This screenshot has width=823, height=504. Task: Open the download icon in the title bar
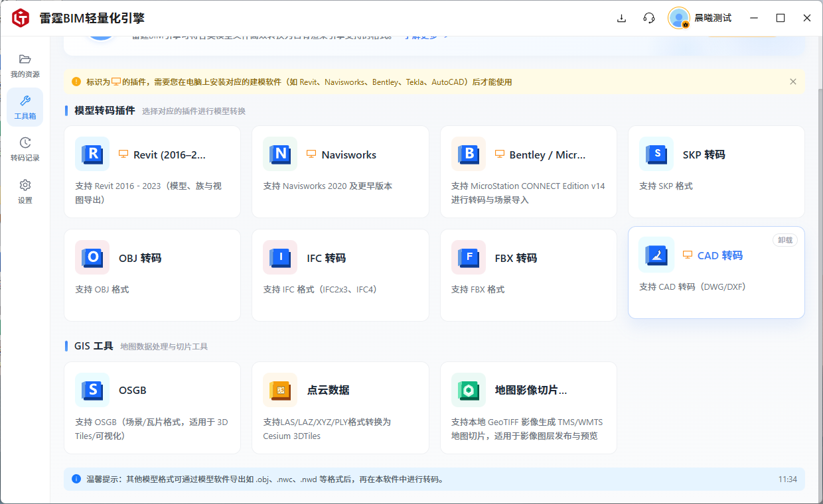click(x=622, y=18)
